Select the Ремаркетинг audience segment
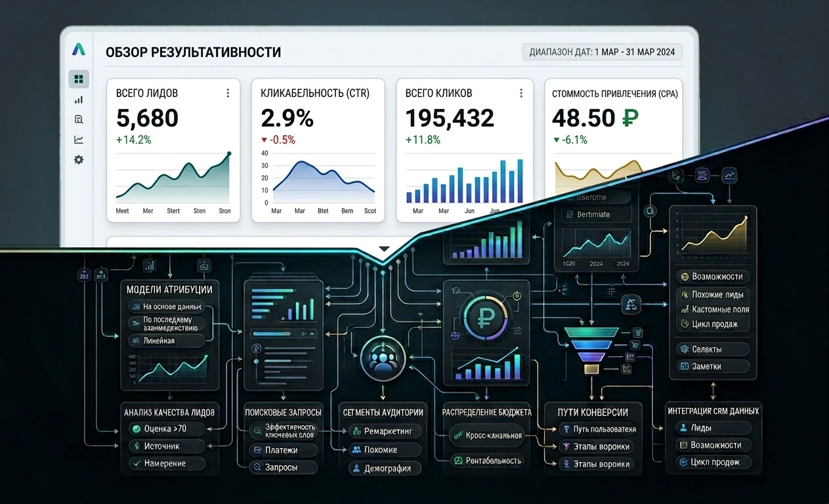 click(x=384, y=431)
